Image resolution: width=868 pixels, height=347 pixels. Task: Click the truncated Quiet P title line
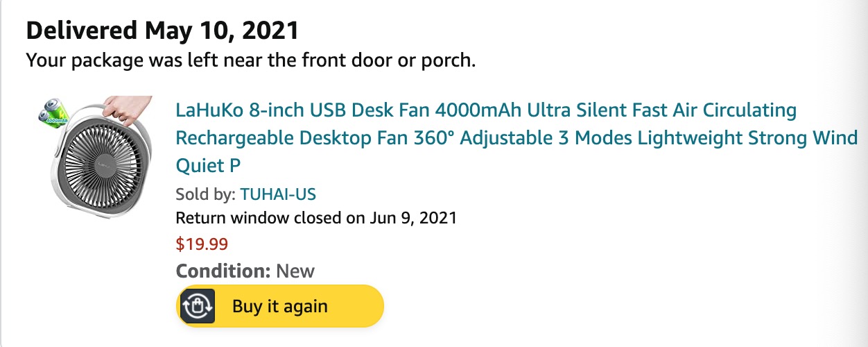click(x=209, y=167)
